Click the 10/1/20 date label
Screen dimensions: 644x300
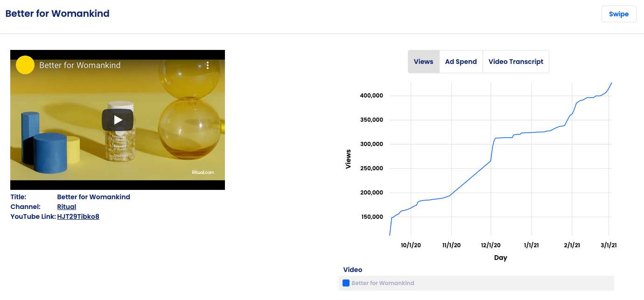pos(411,245)
